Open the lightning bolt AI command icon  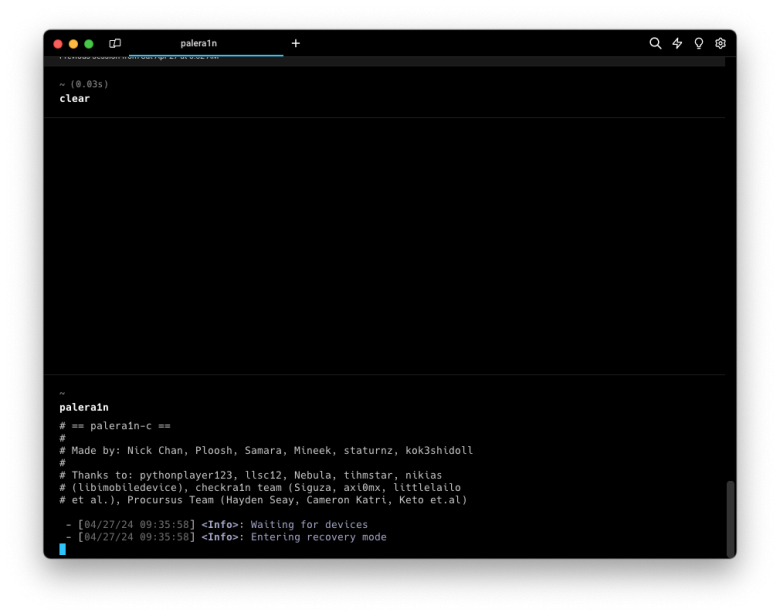677,43
